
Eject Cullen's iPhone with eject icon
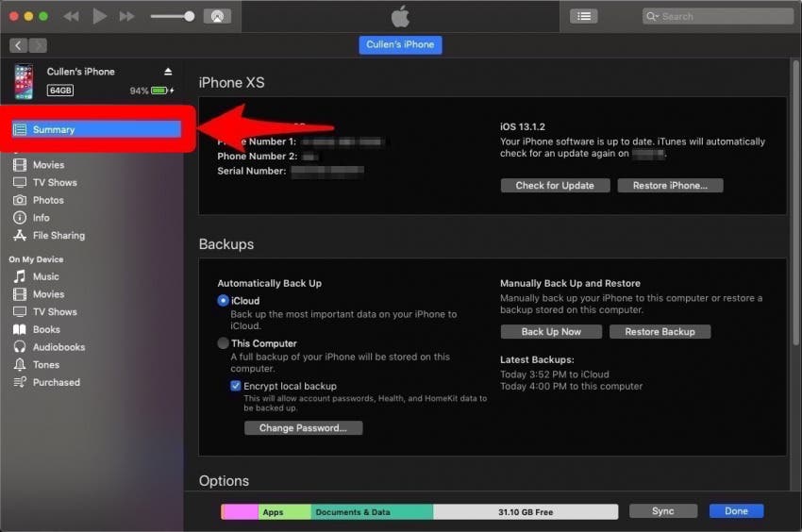tap(168, 72)
